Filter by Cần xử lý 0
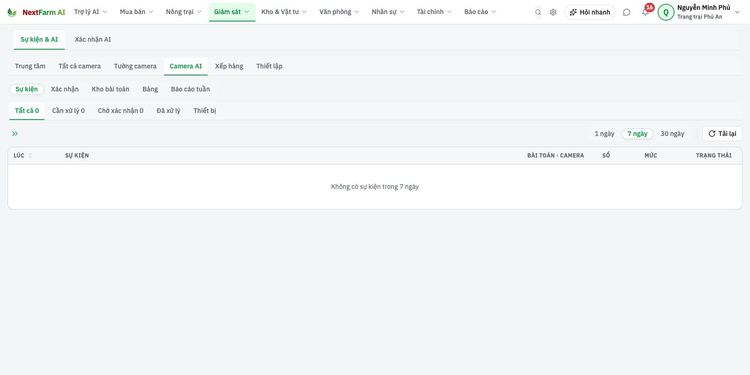 pos(68,111)
